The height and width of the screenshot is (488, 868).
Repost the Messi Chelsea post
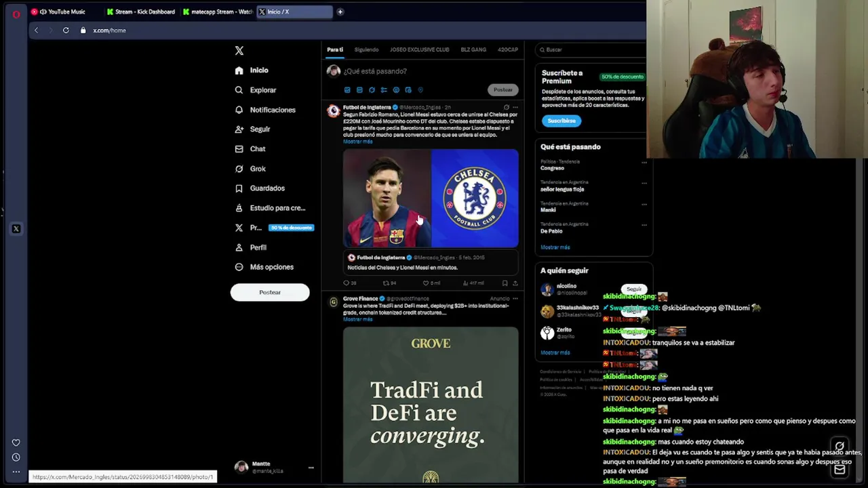(x=389, y=283)
